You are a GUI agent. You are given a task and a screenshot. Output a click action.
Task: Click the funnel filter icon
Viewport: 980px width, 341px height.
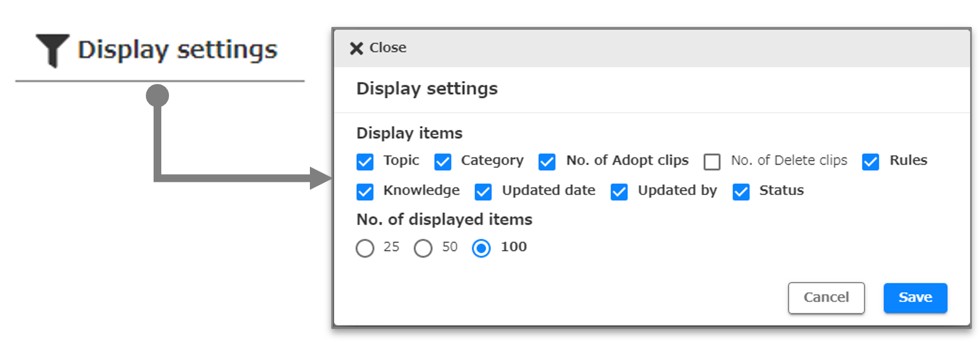click(x=52, y=50)
